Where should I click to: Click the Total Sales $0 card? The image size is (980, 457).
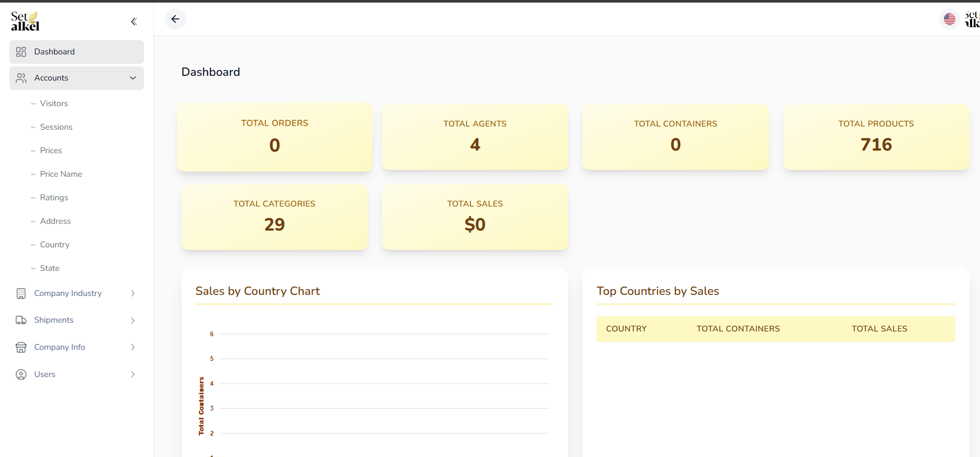pos(475,217)
